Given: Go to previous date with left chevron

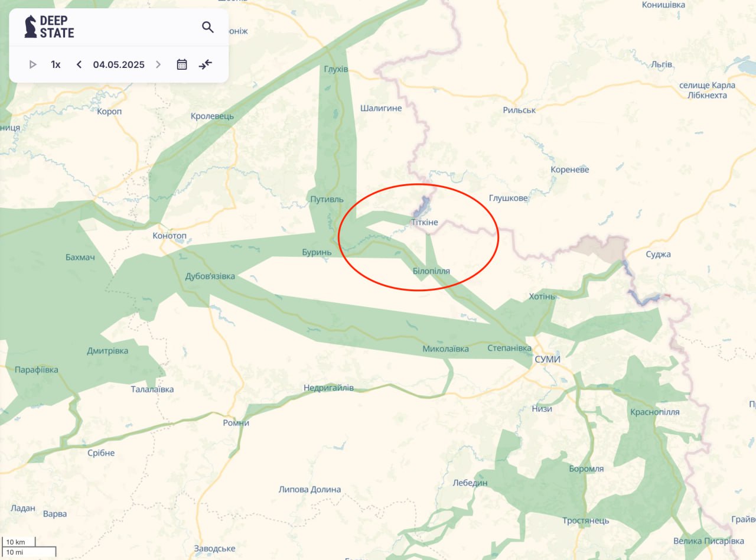Looking at the screenshot, I should pyautogui.click(x=79, y=64).
